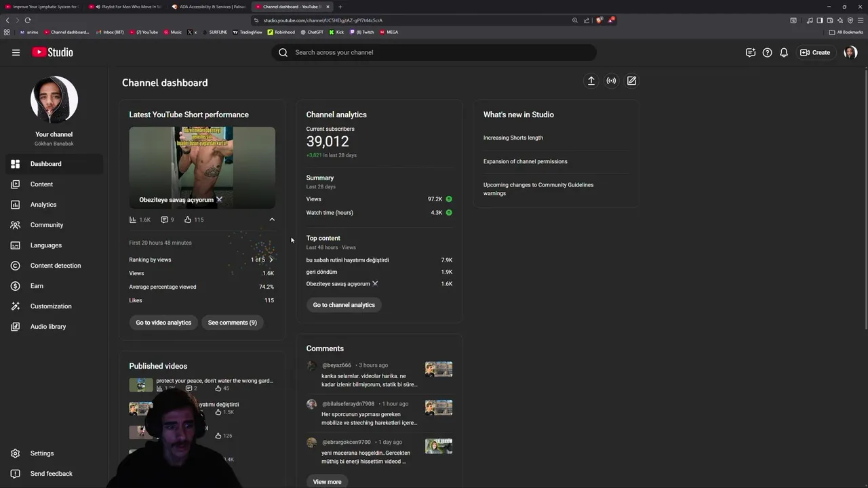Open the Robinhood bookmark
This screenshot has width=868, height=488.
(x=281, y=32)
